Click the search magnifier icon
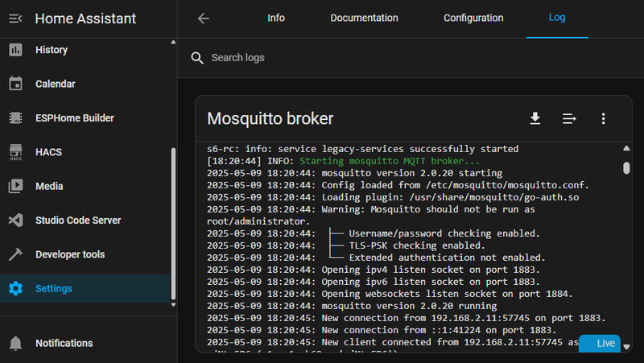644x363 pixels. point(197,58)
